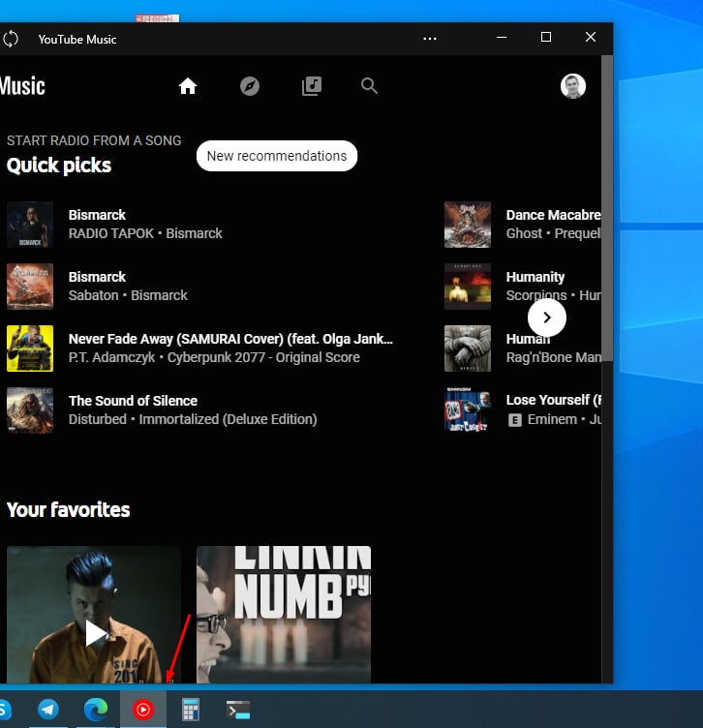703x728 pixels.
Task: Click the Disturbed artist link
Action: [x=98, y=419]
